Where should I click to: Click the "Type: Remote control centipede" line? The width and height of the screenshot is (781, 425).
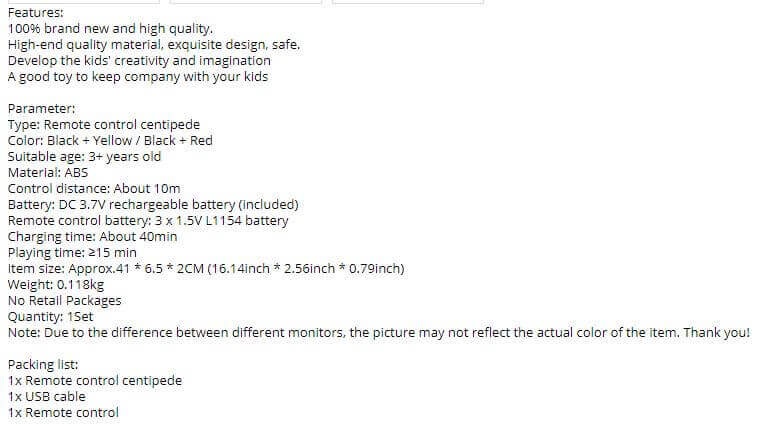tap(104, 125)
